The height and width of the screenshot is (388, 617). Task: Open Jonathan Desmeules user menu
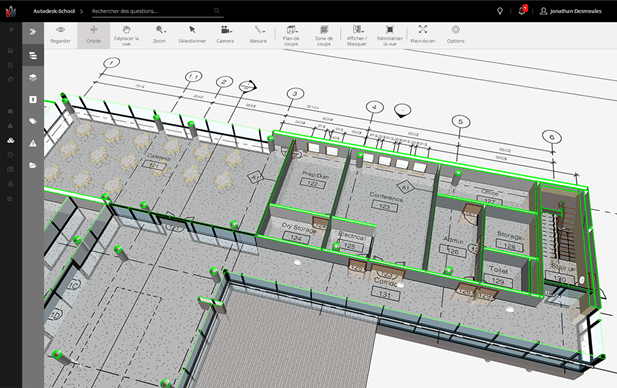[x=571, y=11]
